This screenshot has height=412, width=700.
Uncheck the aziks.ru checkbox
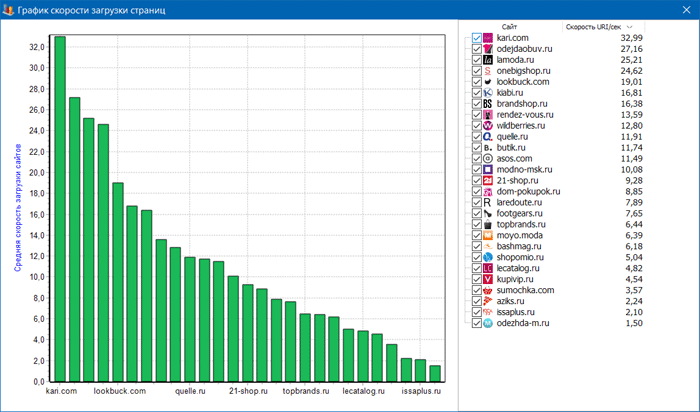(476, 301)
